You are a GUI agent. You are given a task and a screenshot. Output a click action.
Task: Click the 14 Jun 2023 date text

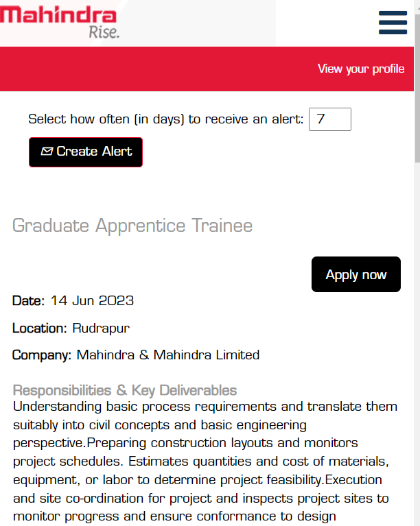pyautogui.click(x=93, y=300)
